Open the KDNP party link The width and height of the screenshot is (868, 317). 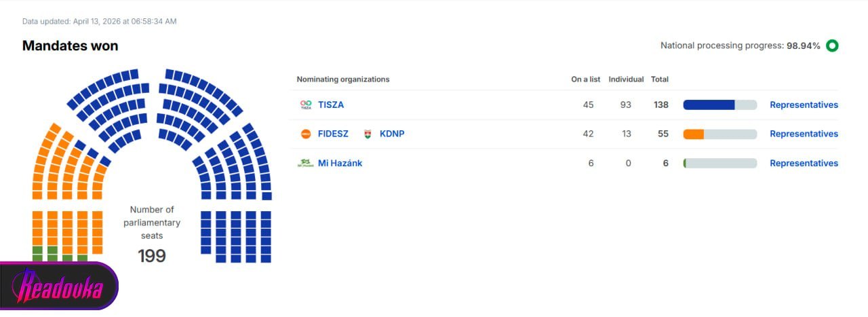coord(392,134)
